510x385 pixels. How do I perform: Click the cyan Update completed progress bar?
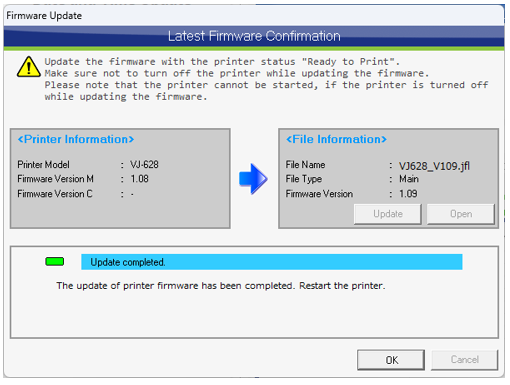click(x=272, y=262)
